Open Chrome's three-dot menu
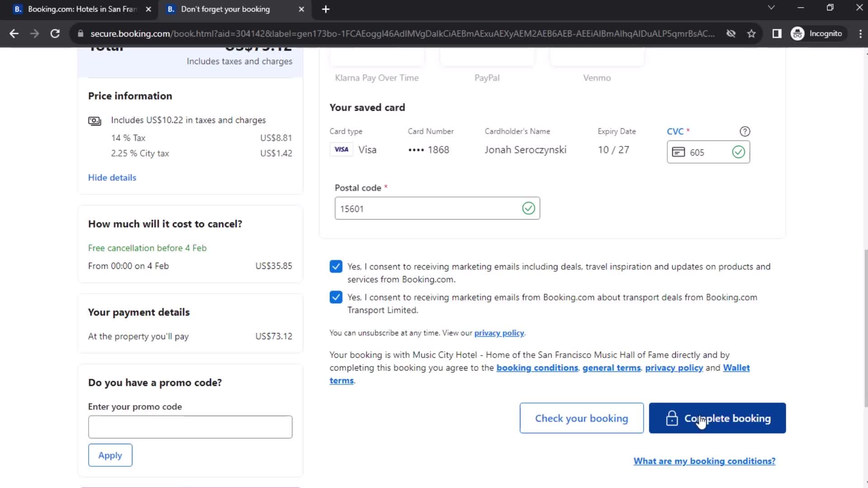This screenshot has height=488, width=868. pyautogui.click(x=860, y=33)
